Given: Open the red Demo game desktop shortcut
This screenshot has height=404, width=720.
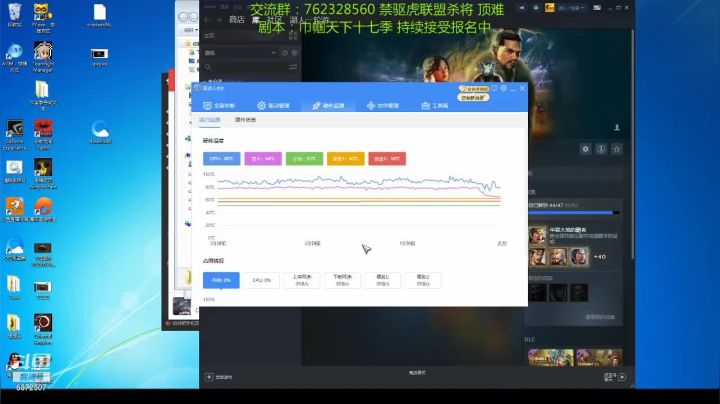Looking at the screenshot, I should click(43, 135).
